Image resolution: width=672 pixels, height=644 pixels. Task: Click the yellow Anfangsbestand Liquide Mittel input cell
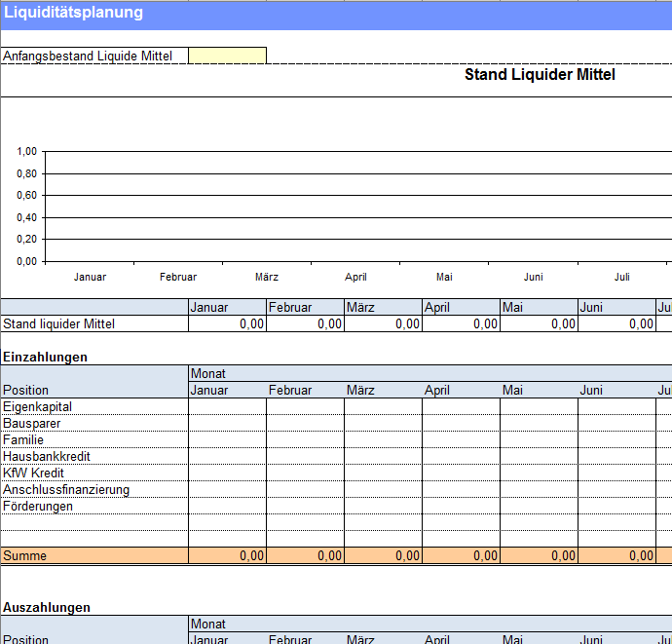click(227, 56)
